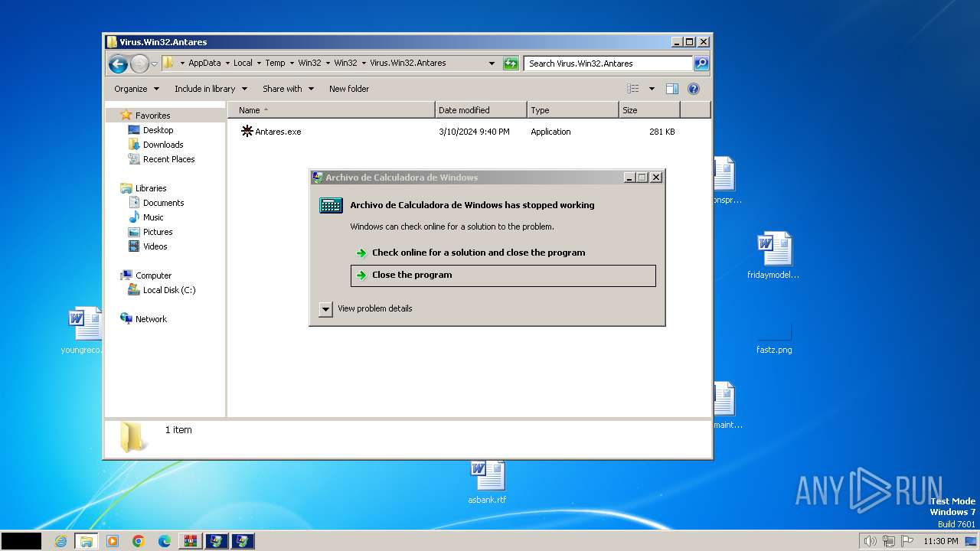The height and width of the screenshot is (551, 980).
Task: Click the 3/10/2024 9:40 PM date cell
Action: tap(474, 132)
